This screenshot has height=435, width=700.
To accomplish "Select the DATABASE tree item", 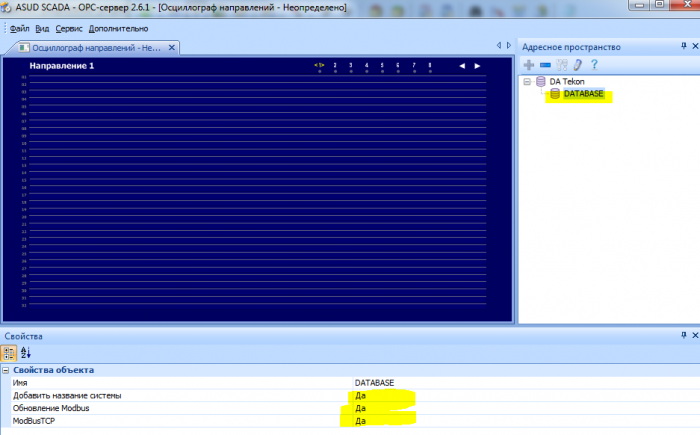I will click(x=583, y=94).
